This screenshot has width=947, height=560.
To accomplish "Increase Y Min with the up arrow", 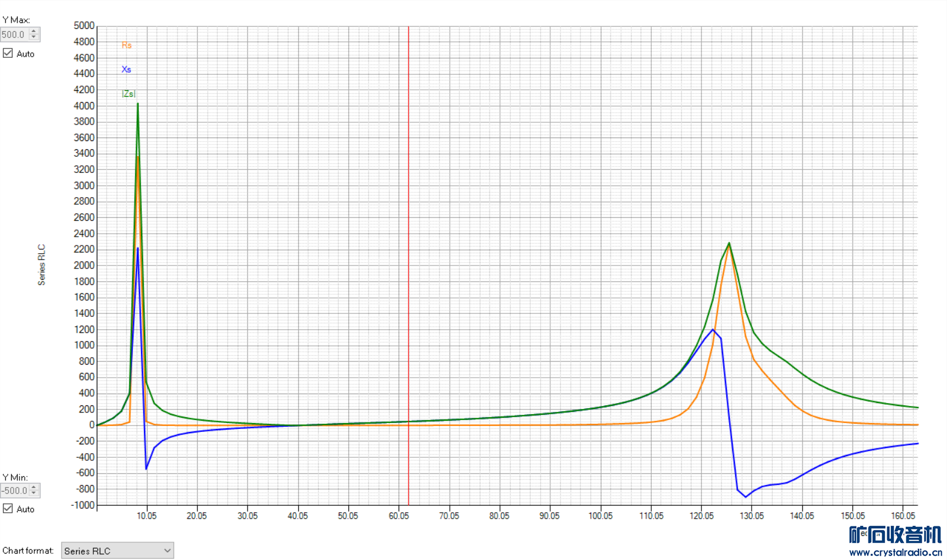I will pyautogui.click(x=34, y=487).
